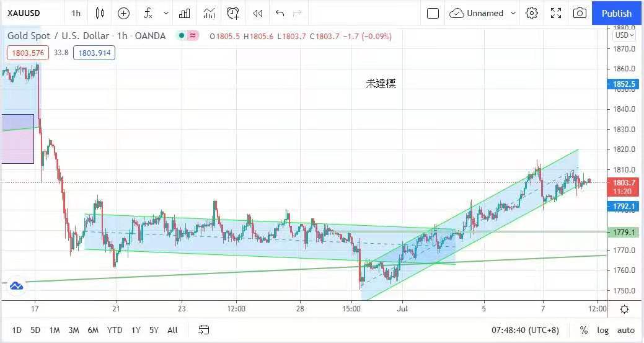644x343 pixels.
Task: Click the Compare or add symbol plus icon
Action: (x=123, y=13)
